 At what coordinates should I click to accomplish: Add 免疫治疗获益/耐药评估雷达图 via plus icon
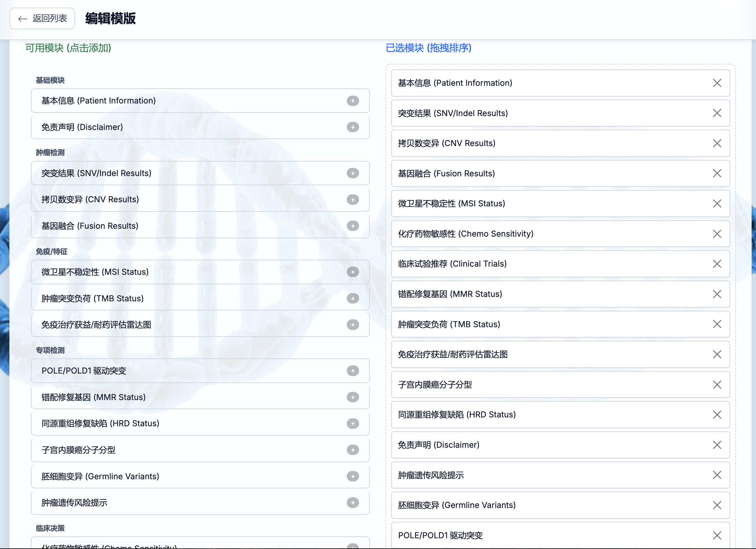point(353,325)
